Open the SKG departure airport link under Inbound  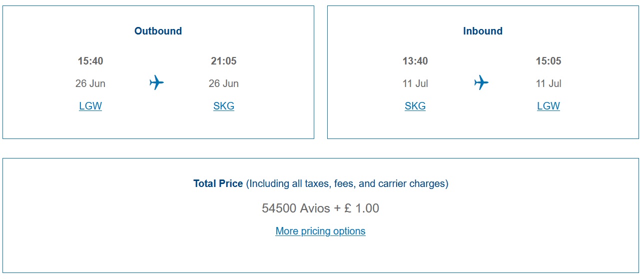tap(415, 106)
